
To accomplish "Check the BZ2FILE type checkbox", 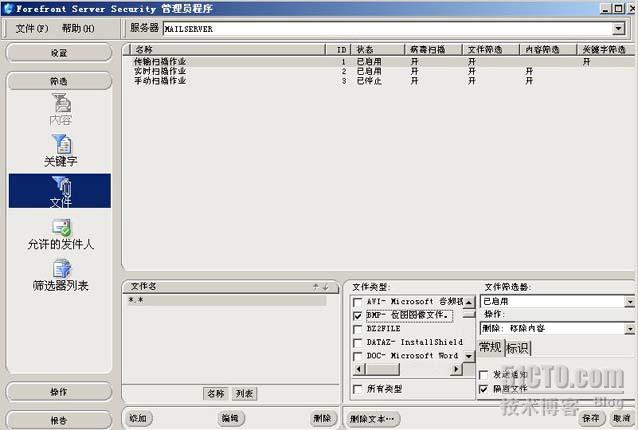I will (358, 329).
